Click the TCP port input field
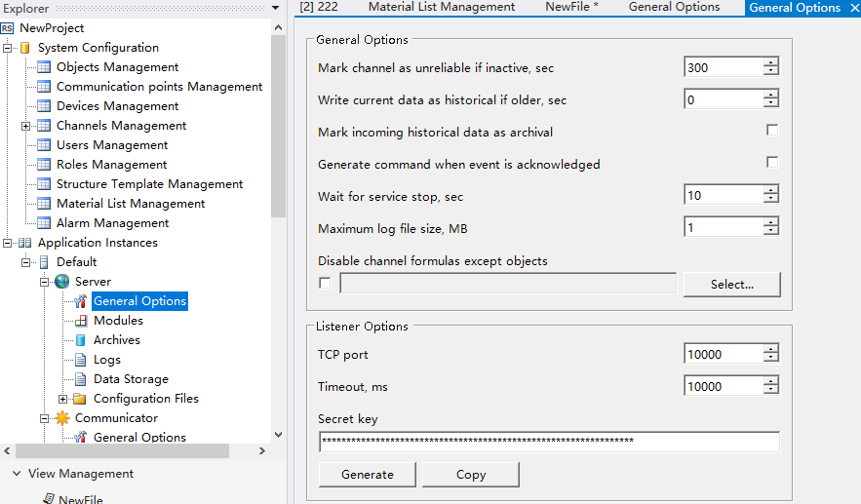 [x=723, y=355]
